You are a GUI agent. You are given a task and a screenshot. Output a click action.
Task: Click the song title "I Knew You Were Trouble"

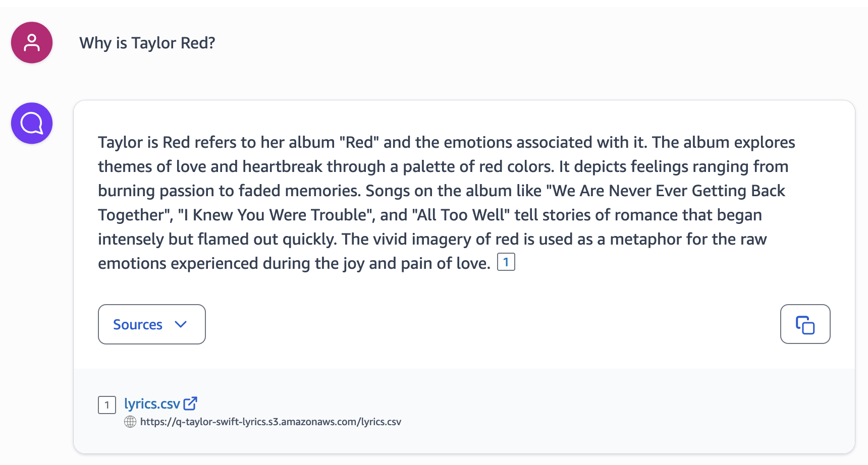click(275, 215)
